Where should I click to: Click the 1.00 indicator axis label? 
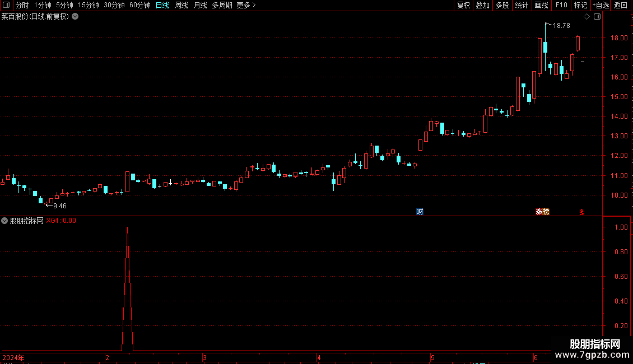(x=621, y=227)
